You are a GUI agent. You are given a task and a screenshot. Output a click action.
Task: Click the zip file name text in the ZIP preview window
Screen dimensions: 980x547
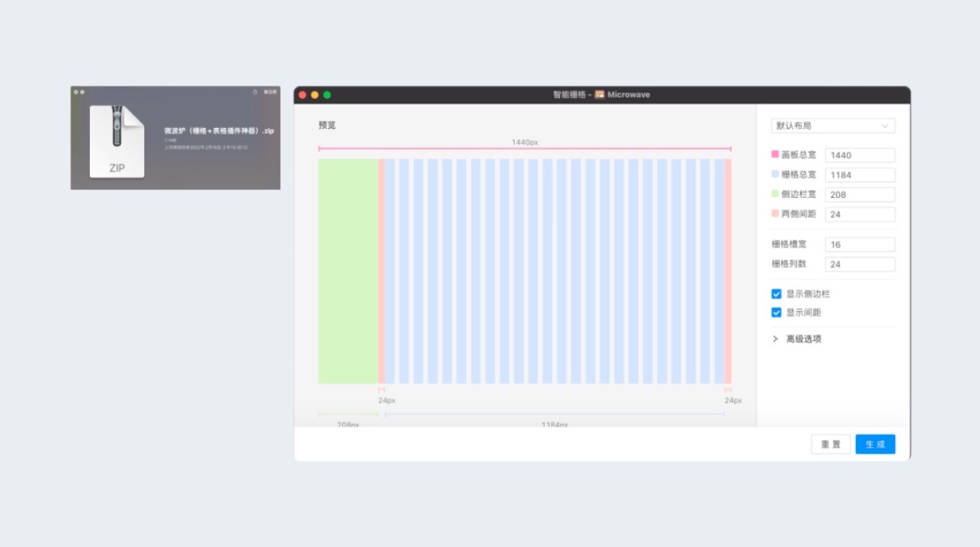219,130
